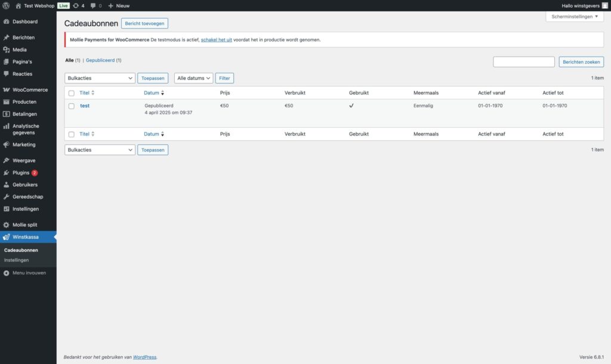Click the Gebruikt checkmark in test row
611x364 pixels.
coord(351,106)
